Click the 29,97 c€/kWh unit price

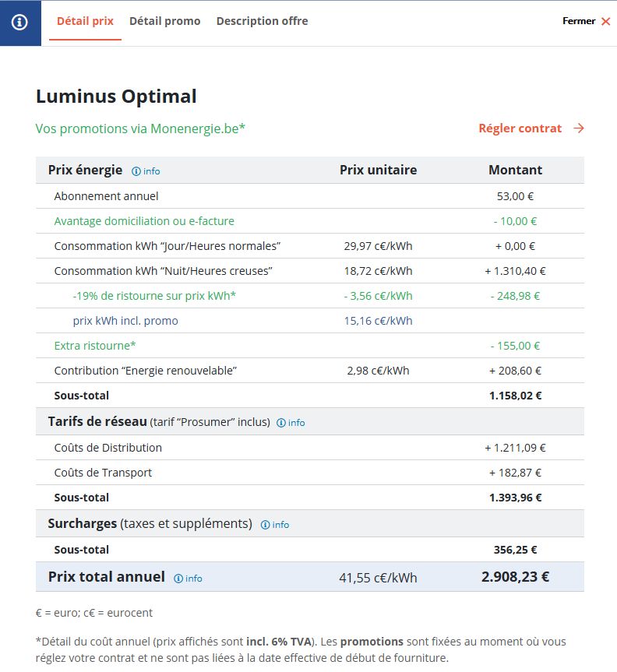(x=378, y=246)
